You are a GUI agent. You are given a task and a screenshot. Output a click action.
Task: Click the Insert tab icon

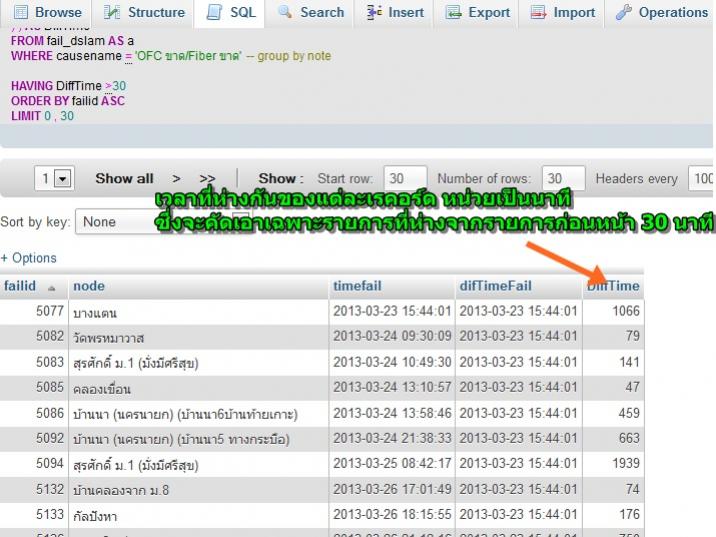374,12
